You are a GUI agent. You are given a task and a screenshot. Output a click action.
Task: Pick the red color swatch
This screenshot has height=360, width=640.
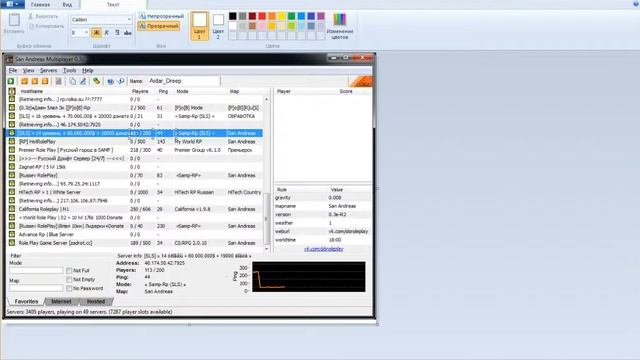tap(262, 16)
